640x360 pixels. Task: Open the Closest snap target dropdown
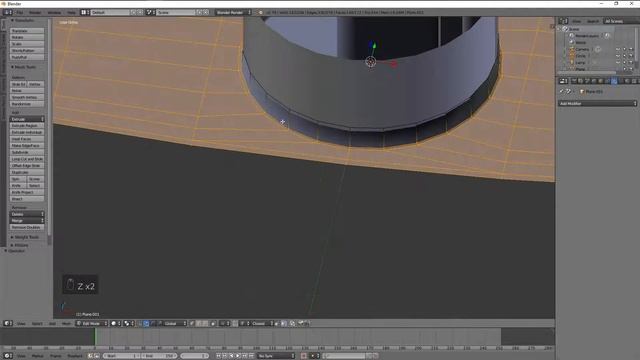(261, 323)
